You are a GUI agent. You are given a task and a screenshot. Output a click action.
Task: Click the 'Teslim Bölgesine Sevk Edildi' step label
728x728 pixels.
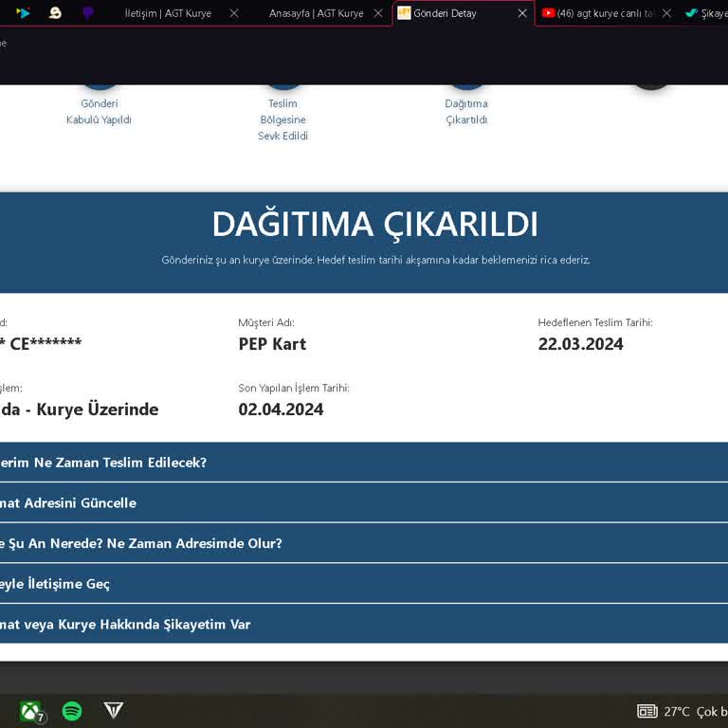[282, 119]
